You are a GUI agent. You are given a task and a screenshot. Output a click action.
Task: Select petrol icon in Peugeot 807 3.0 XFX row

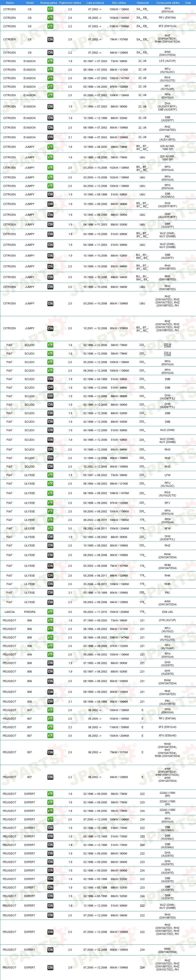click(x=50, y=736)
